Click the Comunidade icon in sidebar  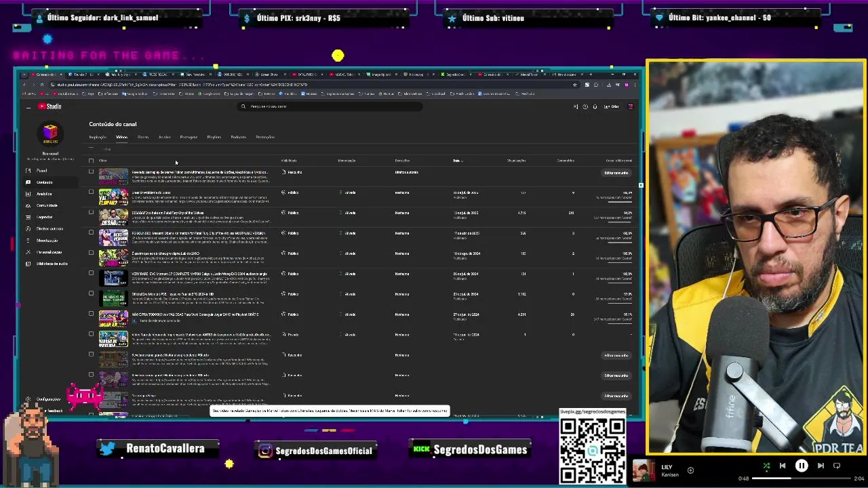(28, 205)
